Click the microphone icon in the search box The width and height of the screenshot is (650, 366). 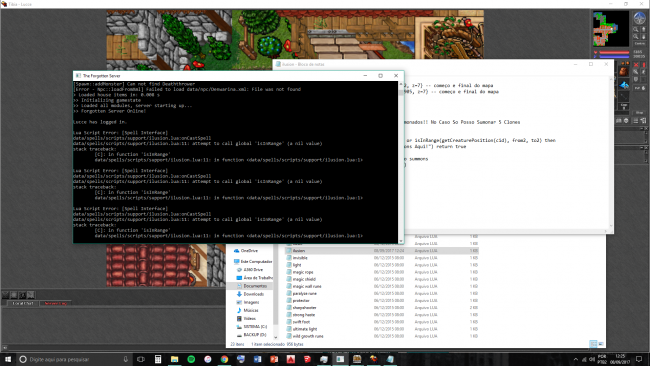pyautogui.click(x=126, y=359)
